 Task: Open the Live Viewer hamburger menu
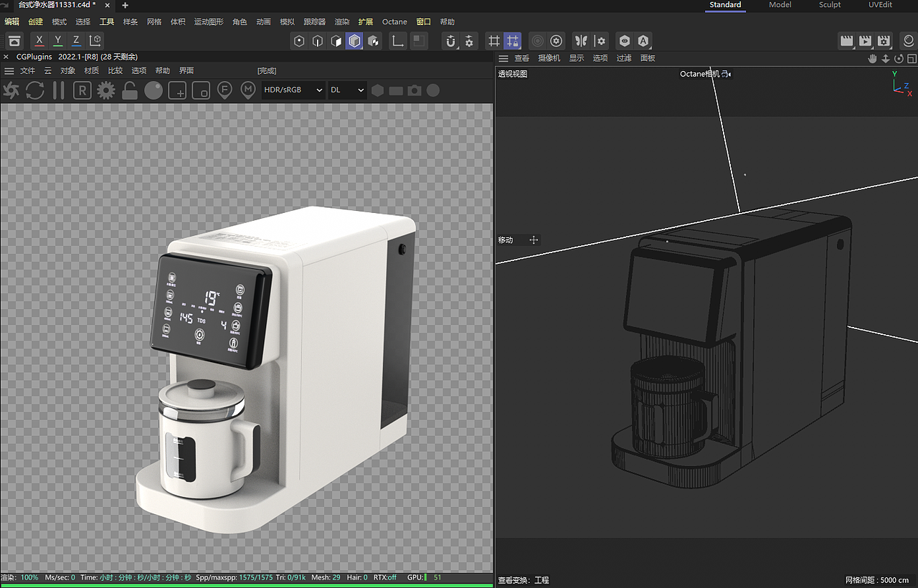click(x=9, y=71)
